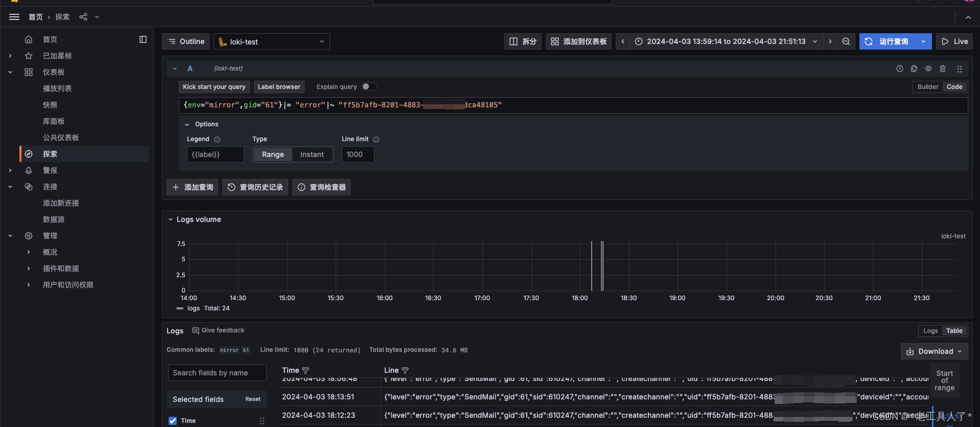980x427 pixels.
Task: Switch to Table view tab
Action: [x=954, y=331]
